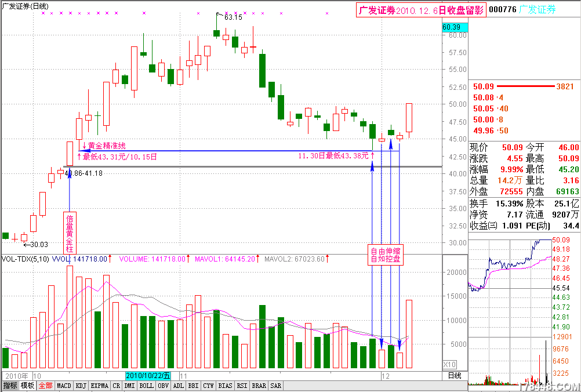Click the 最低 value 45.20
The height and width of the screenshot is (392, 581).
[569, 170]
